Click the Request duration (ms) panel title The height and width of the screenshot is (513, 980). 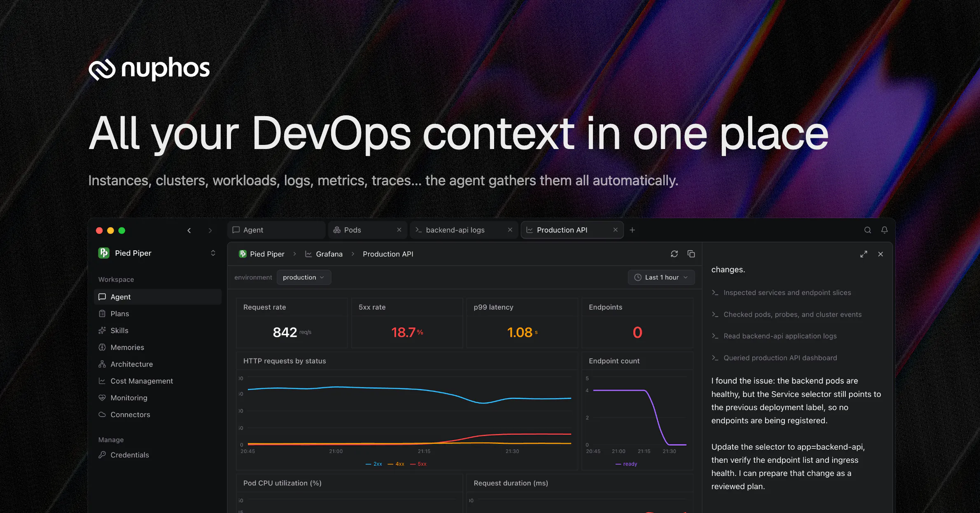(511, 483)
